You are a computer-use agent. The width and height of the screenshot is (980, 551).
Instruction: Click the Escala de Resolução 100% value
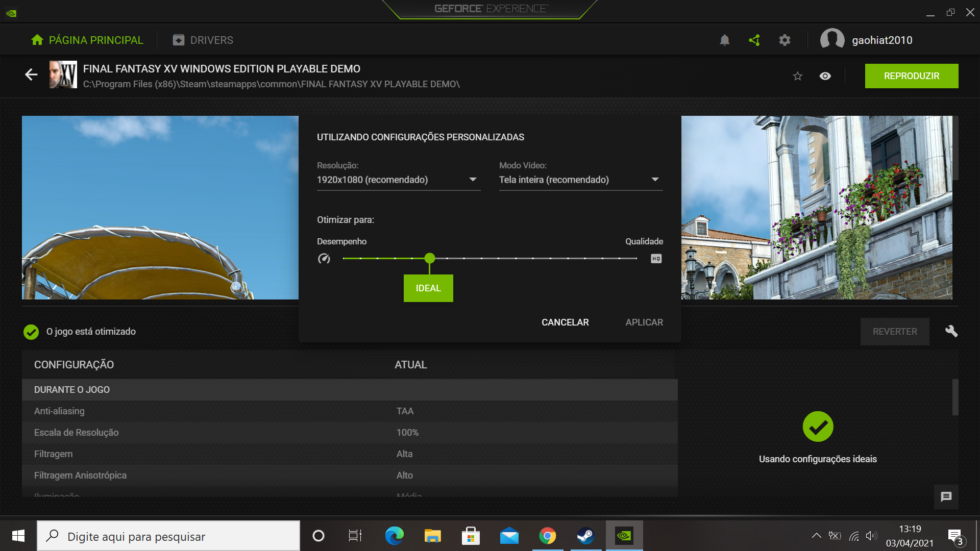pyautogui.click(x=407, y=433)
